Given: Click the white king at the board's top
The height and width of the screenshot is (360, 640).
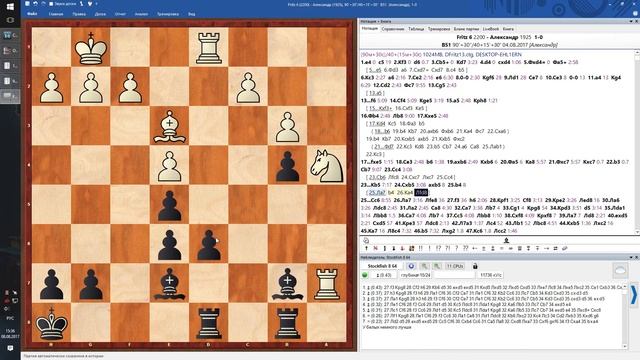Looking at the screenshot, I should 91,48.
